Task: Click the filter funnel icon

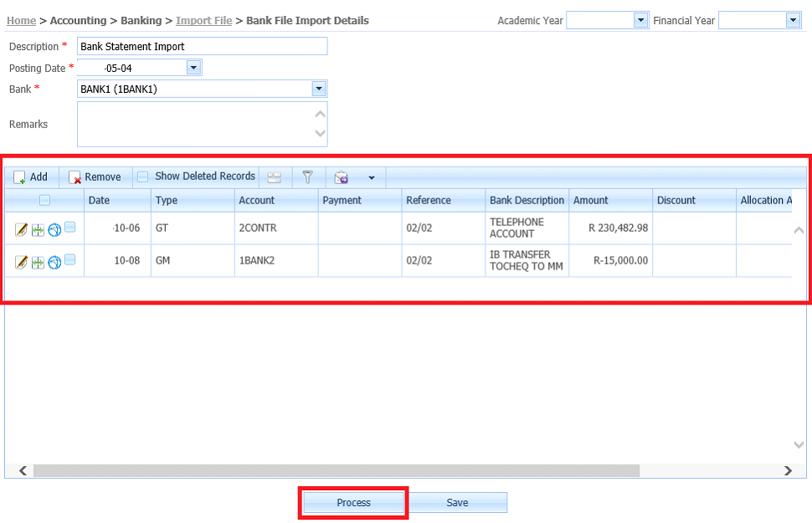Action: 307,177
